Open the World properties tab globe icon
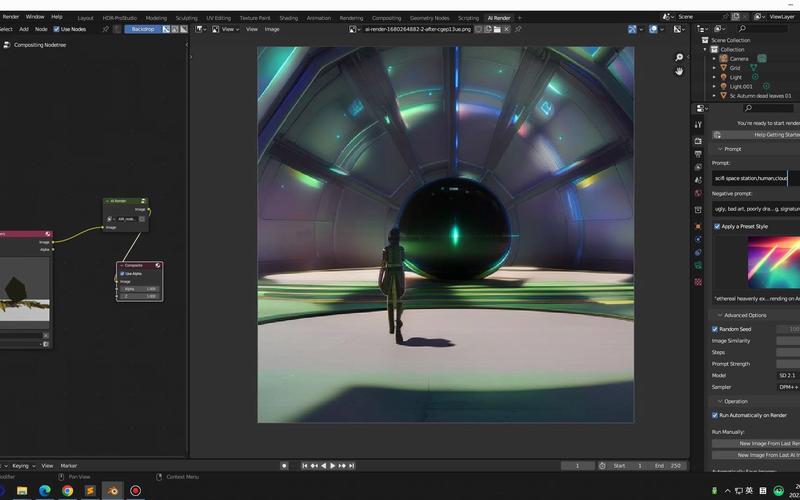The image size is (800, 500). (698, 193)
